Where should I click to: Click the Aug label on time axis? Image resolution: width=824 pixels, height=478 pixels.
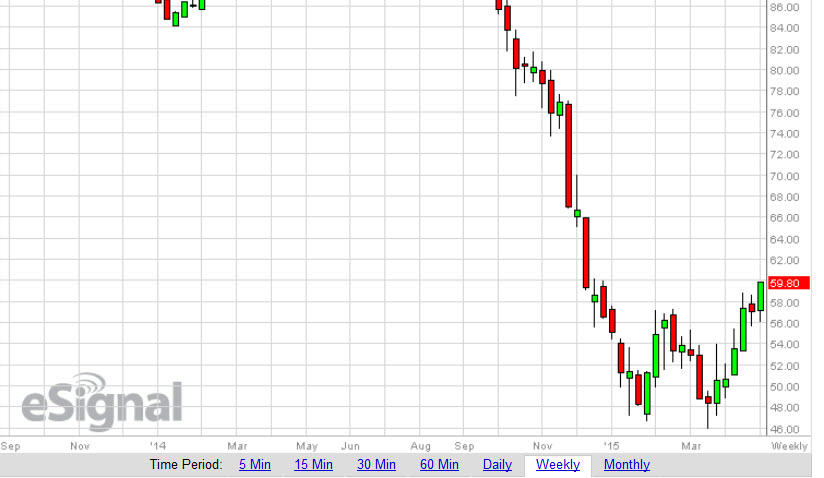(420, 446)
